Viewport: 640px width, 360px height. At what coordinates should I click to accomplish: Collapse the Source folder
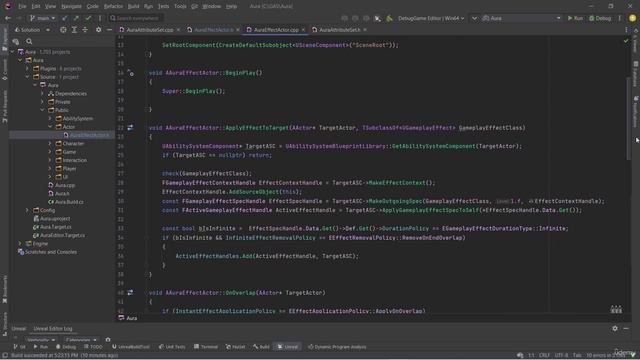pyautogui.click(x=27, y=77)
